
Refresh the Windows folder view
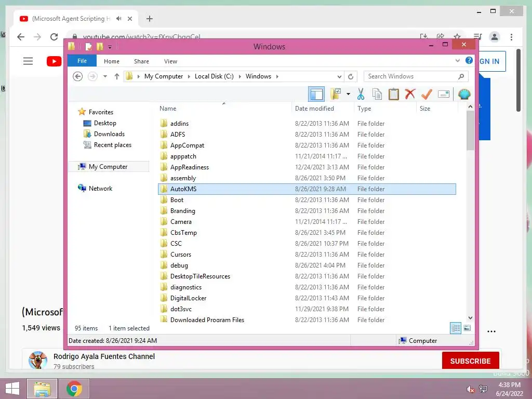pyautogui.click(x=351, y=76)
